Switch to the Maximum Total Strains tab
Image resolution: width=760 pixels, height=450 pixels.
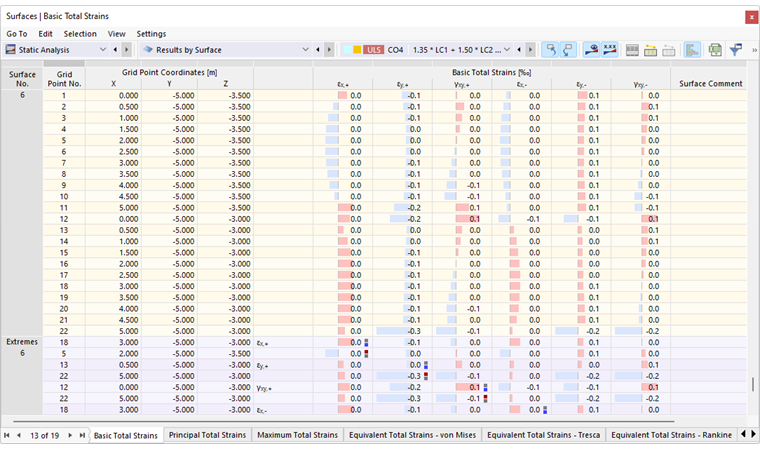pos(297,435)
